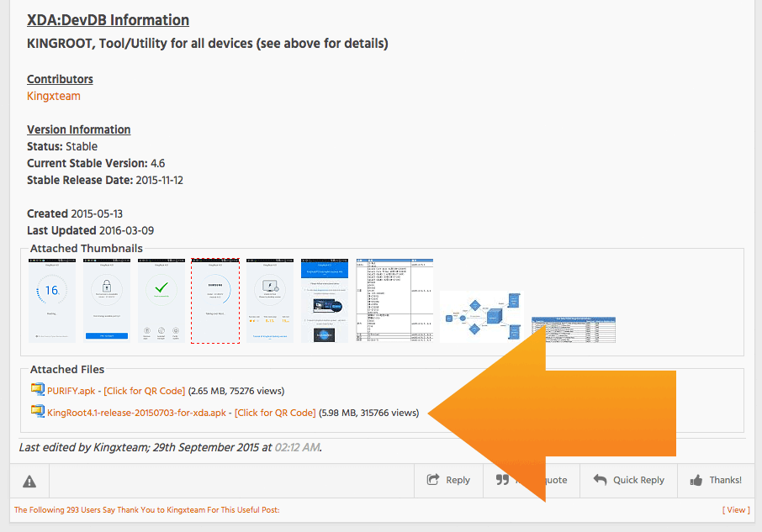This screenshot has width=762, height=532.
Task: Open thumbnail showing rooting progress 16
Action: coord(52,301)
